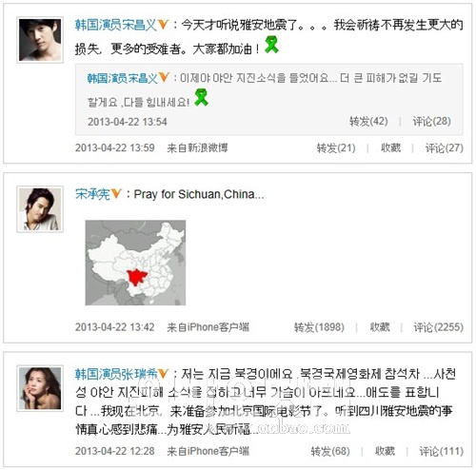Open the username 韩国演员宋昌义 in the quoted post
The image size is (476, 470).
click(122, 78)
